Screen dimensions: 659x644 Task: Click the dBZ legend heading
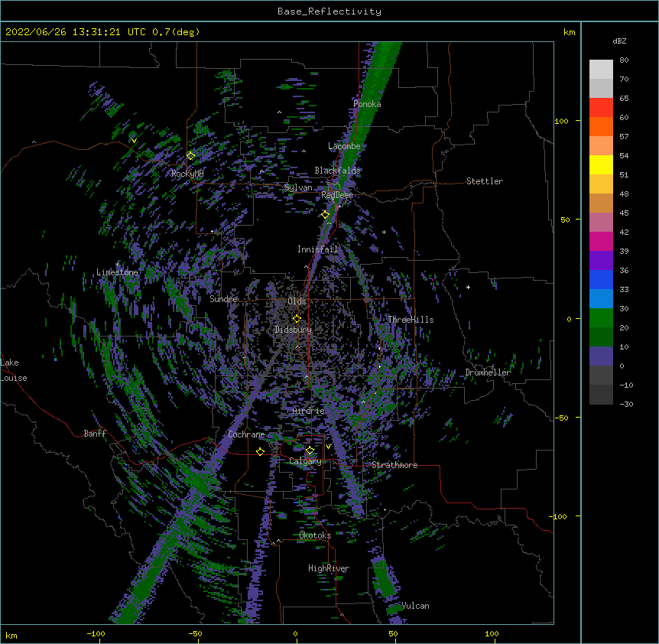(619, 41)
